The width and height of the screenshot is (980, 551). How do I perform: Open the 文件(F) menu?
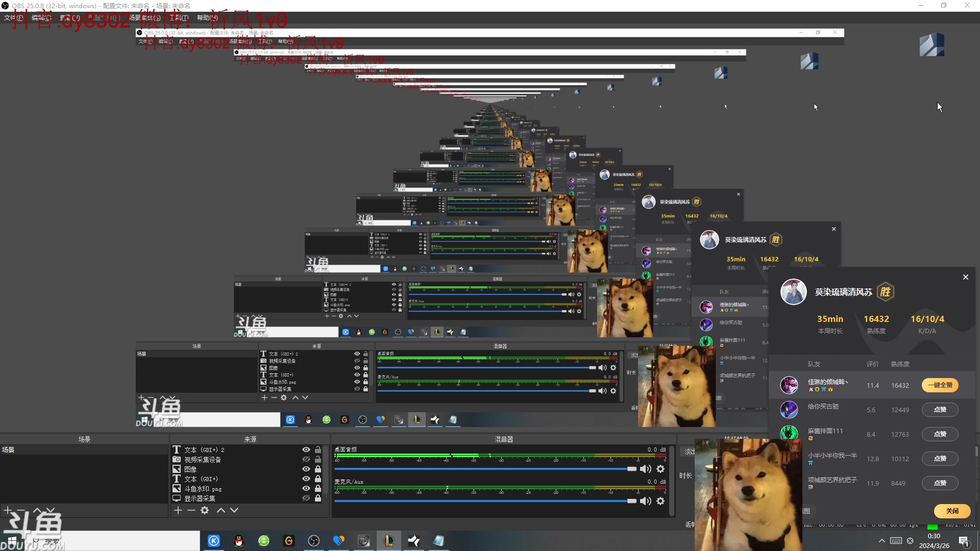13,17
